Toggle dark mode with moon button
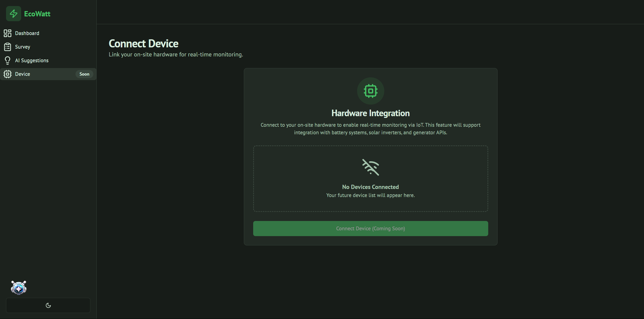The width and height of the screenshot is (644, 319). tap(48, 305)
